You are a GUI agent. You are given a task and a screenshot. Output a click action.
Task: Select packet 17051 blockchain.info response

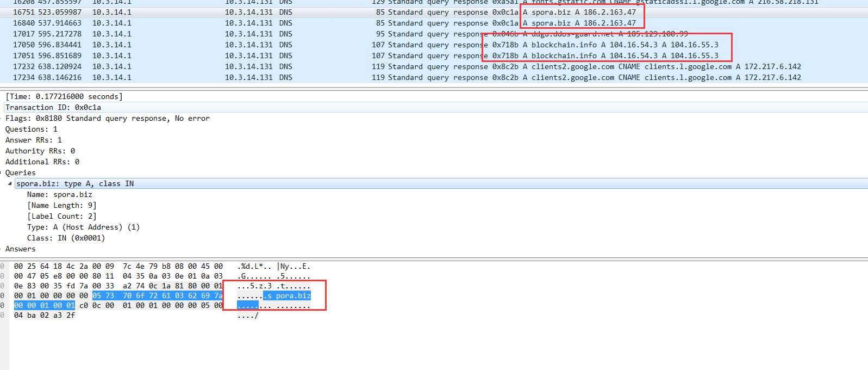coord(434,55)
